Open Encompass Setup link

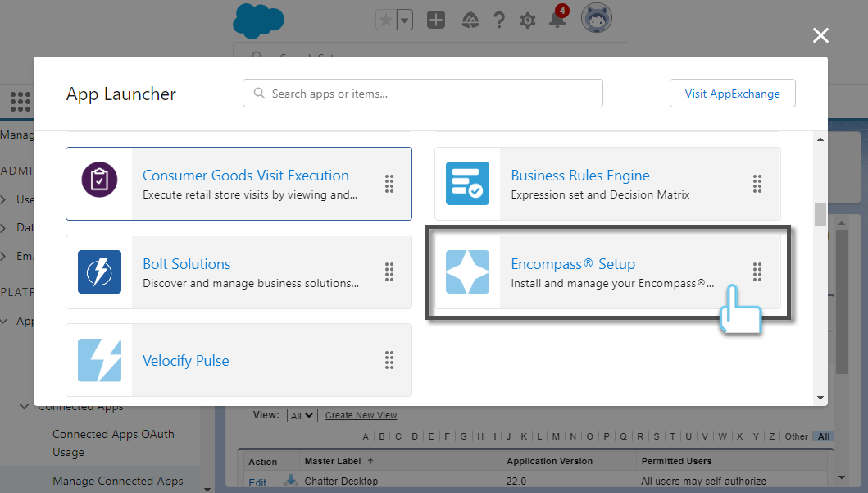click(573, 263)
